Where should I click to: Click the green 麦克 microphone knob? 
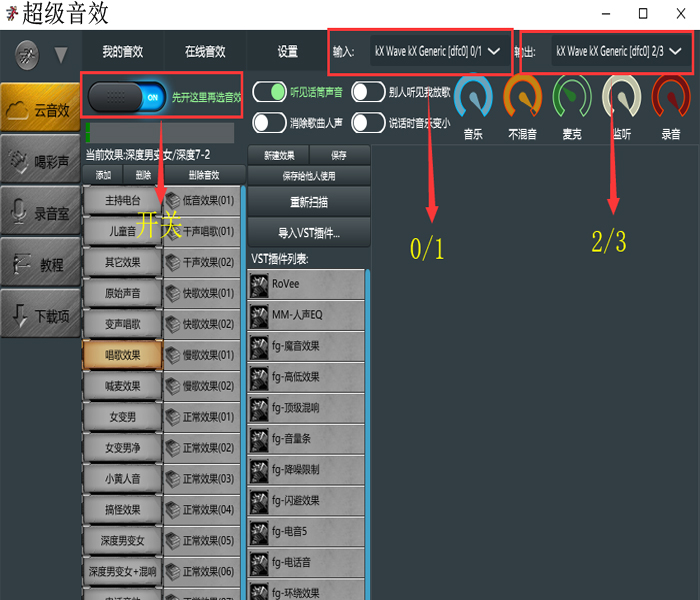click(x=572, y=97)
